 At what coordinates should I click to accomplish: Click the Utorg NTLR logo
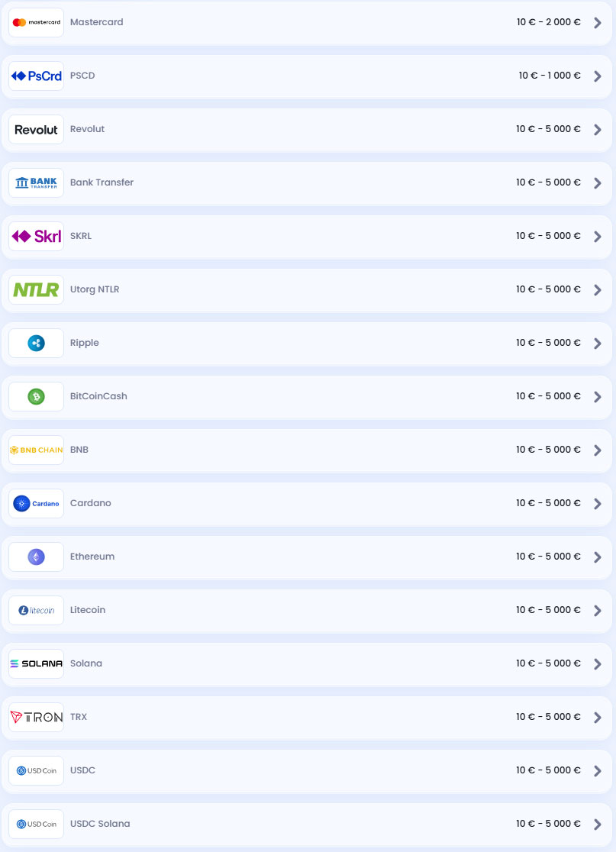click(36, 289)
